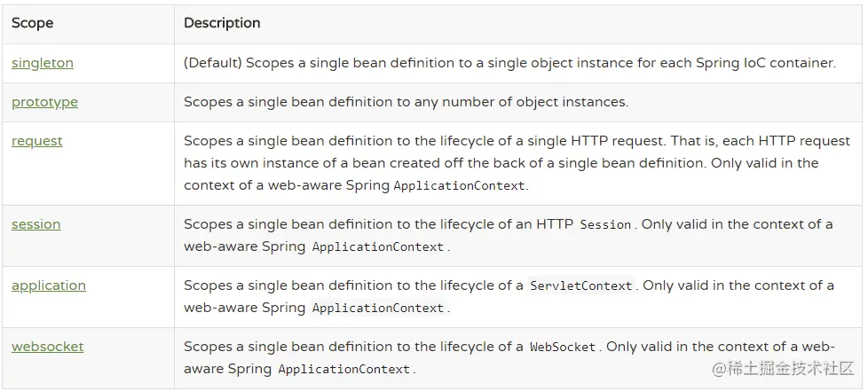Click the "(Default)" text in the singleton description
The height and width of the screenshot is (391, 868).
211,64
